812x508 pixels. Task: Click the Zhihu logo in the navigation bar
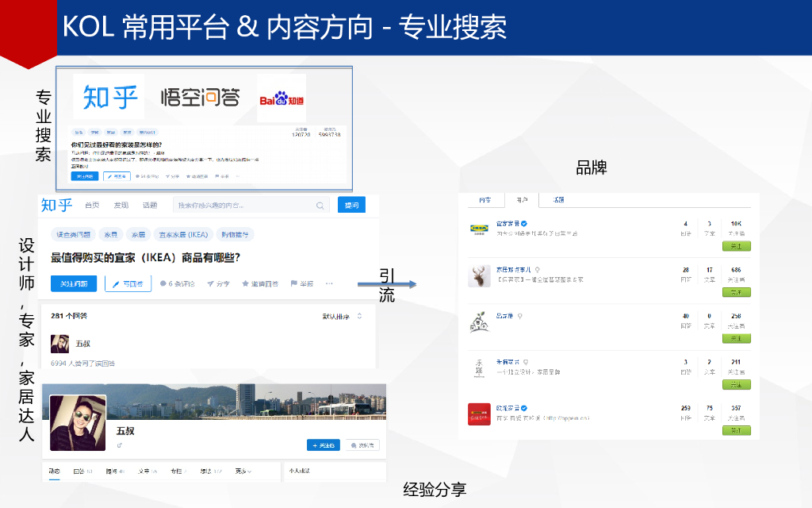[57, 205]
